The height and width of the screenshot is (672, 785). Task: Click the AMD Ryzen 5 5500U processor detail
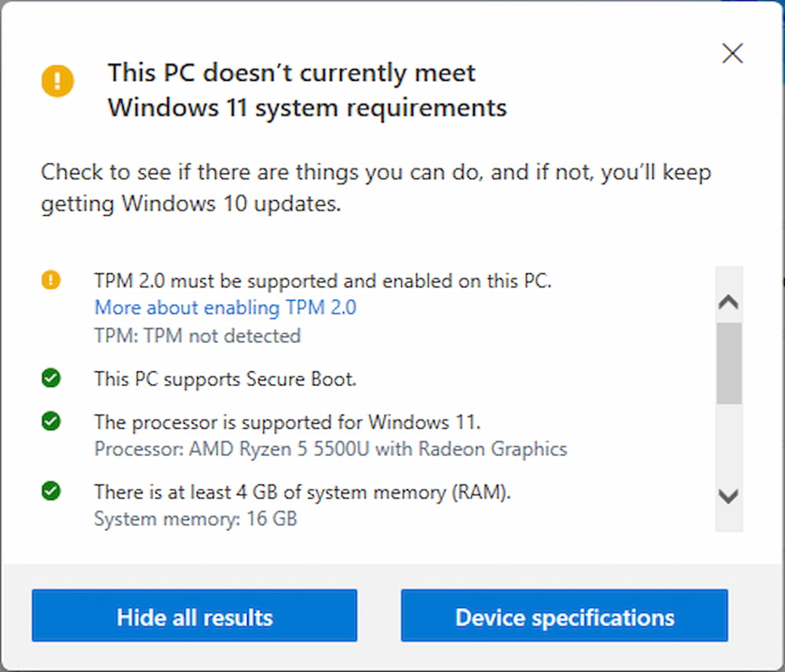click(x=330, y=449)
